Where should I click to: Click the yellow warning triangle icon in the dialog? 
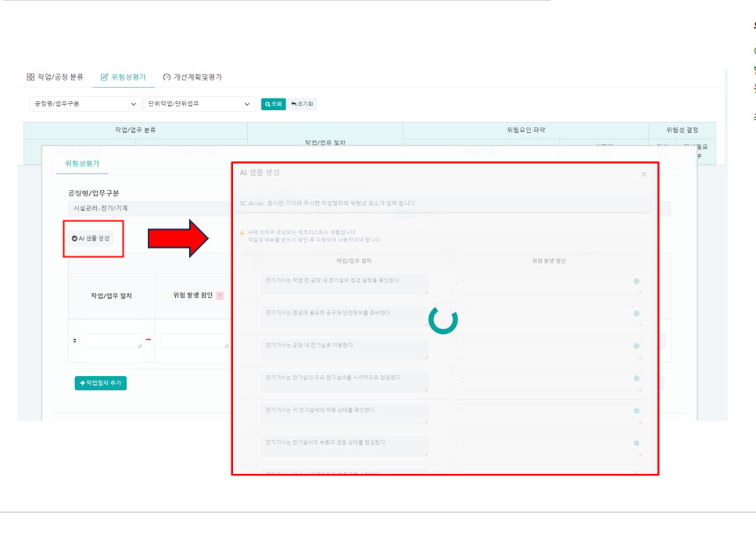[242, 232]
